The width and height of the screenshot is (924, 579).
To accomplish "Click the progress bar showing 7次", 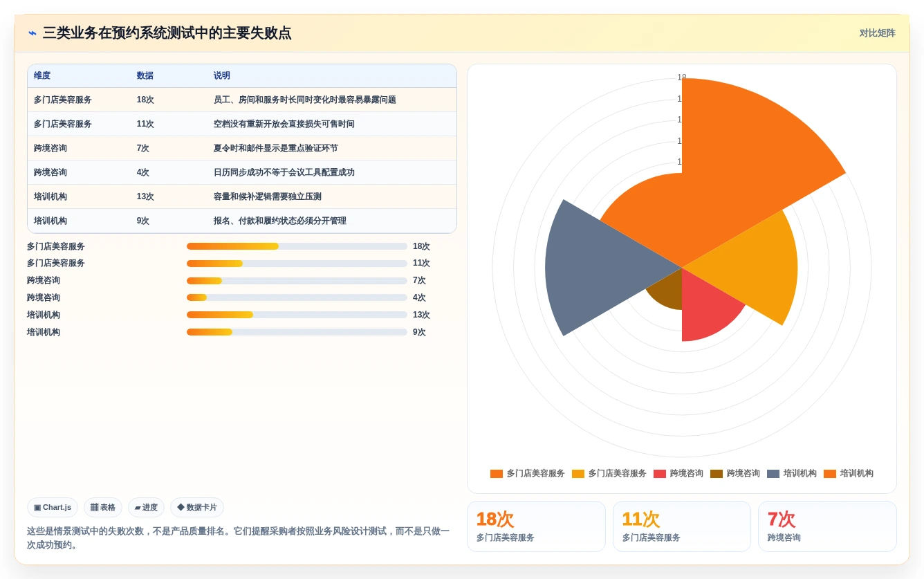I will [297, 281].
